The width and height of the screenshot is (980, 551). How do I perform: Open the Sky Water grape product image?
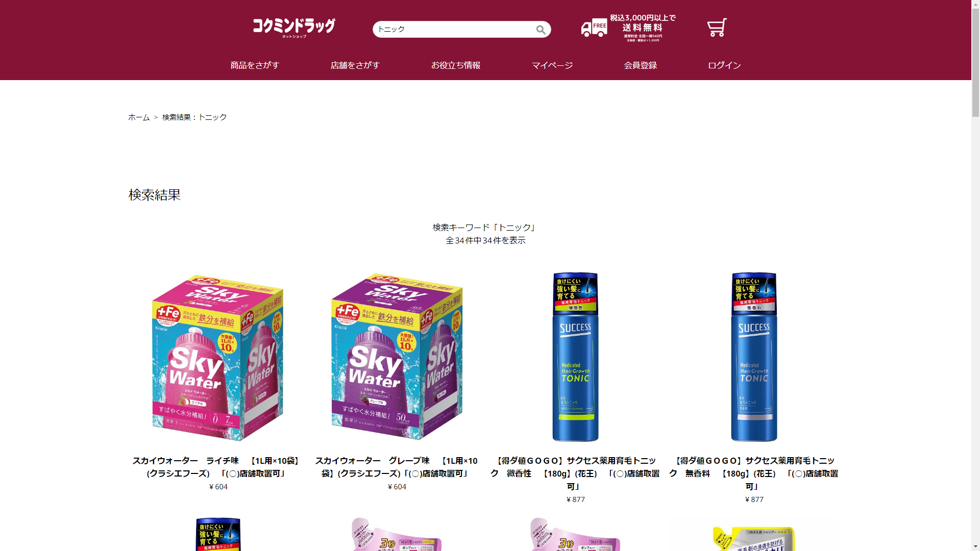tap(397, 357)
